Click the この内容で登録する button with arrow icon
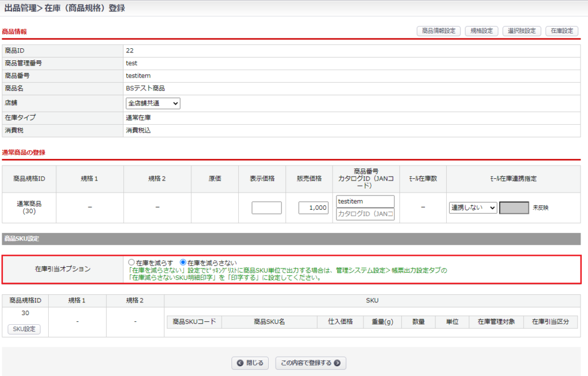The height and width of the screenshot is (376, 588). coord(311,363)
